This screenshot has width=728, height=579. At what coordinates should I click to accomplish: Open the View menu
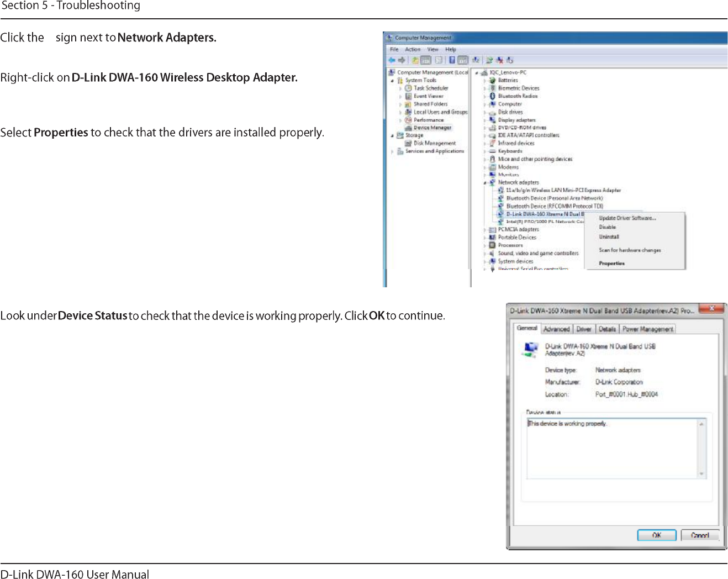433,49
